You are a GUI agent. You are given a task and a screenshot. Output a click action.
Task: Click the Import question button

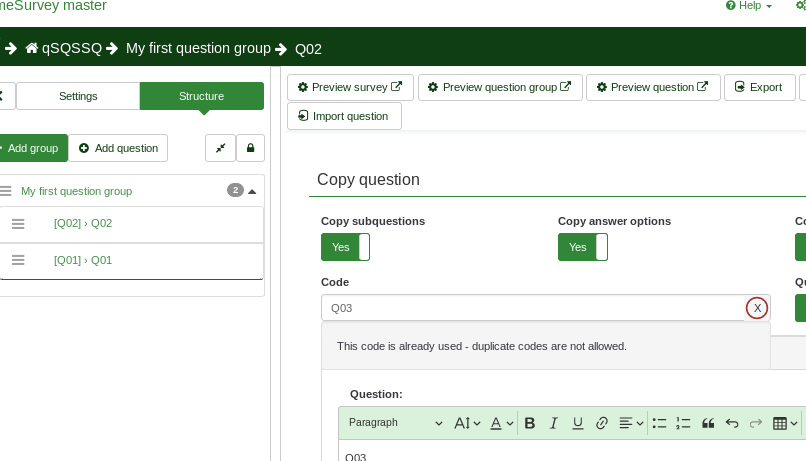pos(344,116)
